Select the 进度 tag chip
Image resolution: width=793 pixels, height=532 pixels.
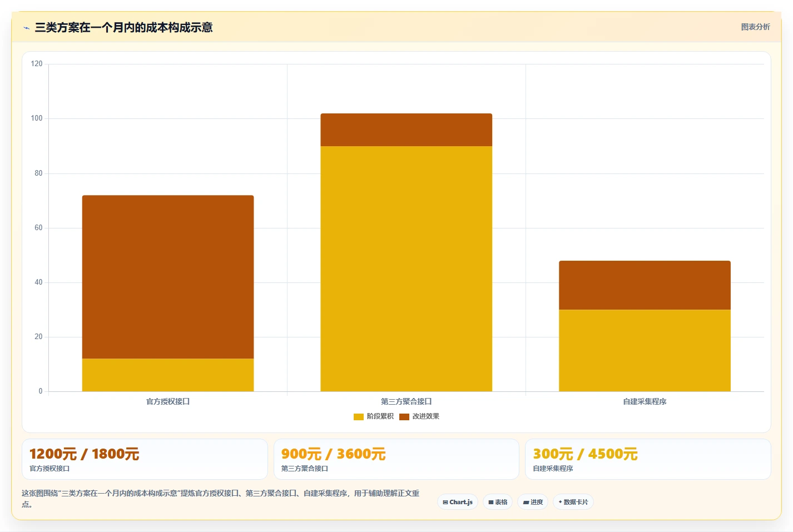(x=533, y=502)
